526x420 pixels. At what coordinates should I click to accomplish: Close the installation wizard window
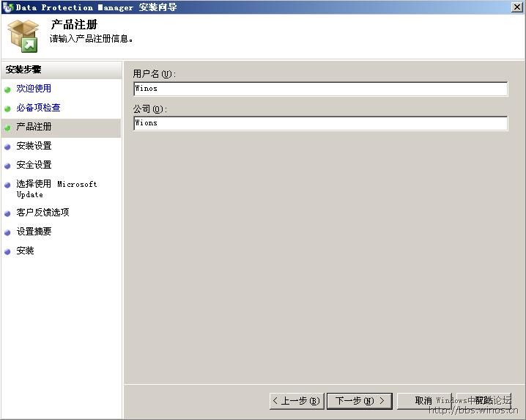517,7
